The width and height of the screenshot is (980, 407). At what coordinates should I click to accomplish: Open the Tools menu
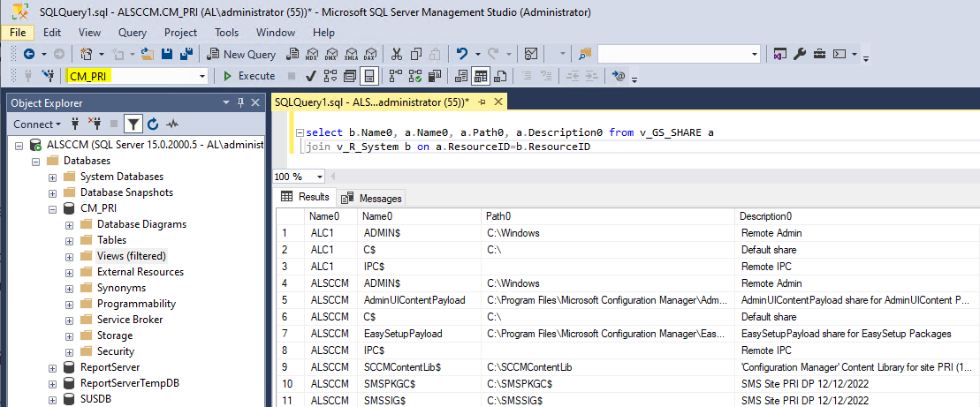[227, 33]
